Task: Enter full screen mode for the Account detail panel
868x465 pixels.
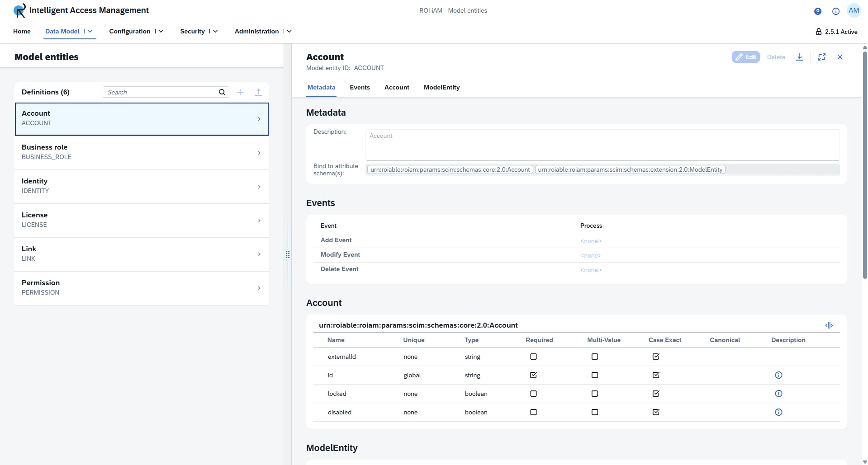Action: tap(821, 57)
